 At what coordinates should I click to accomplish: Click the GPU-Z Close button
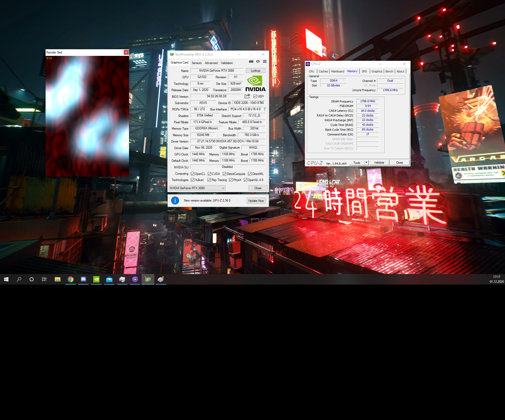coord(258,188)
